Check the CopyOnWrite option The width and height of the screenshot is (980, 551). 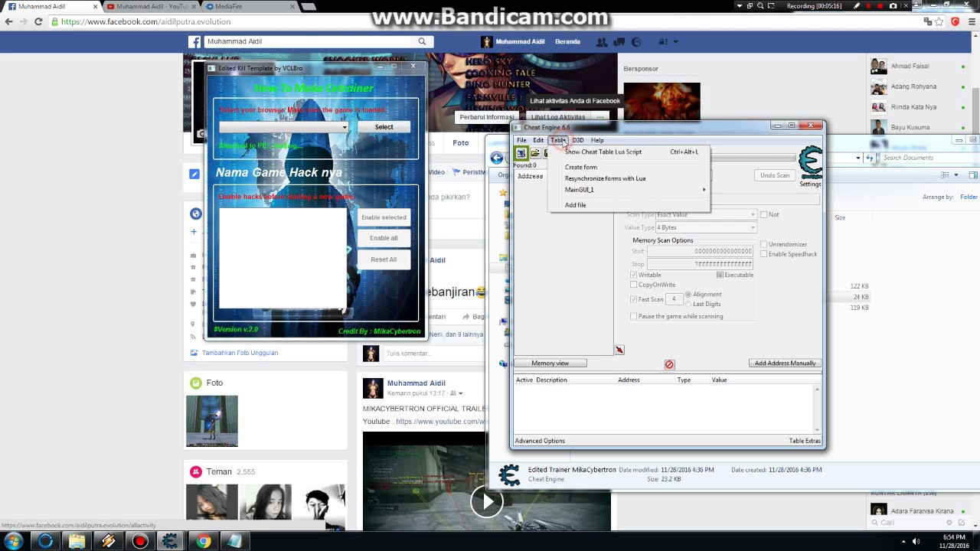[633, 285]
